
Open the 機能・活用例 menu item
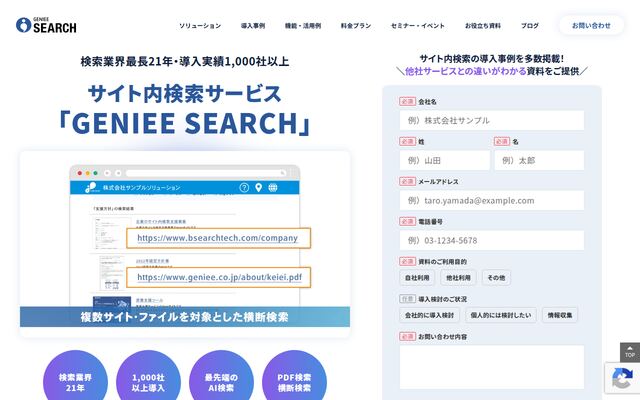[x=303, y=26]
